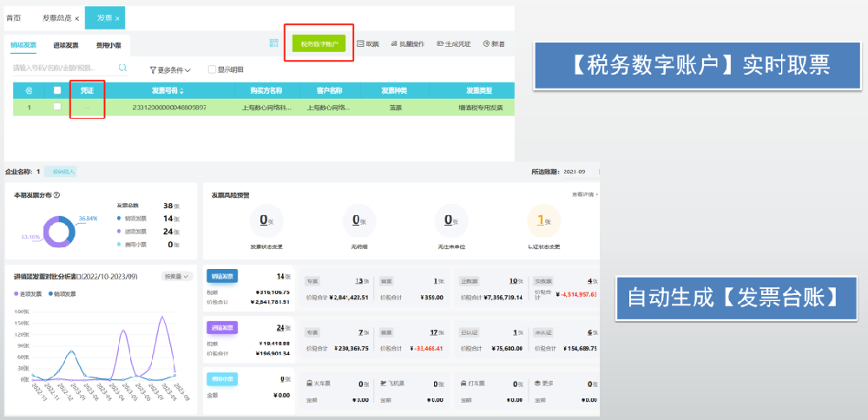Click 普票 17张 count in purchase row
868x420 pixels.
pyautogui.click(x=439, y=332)
